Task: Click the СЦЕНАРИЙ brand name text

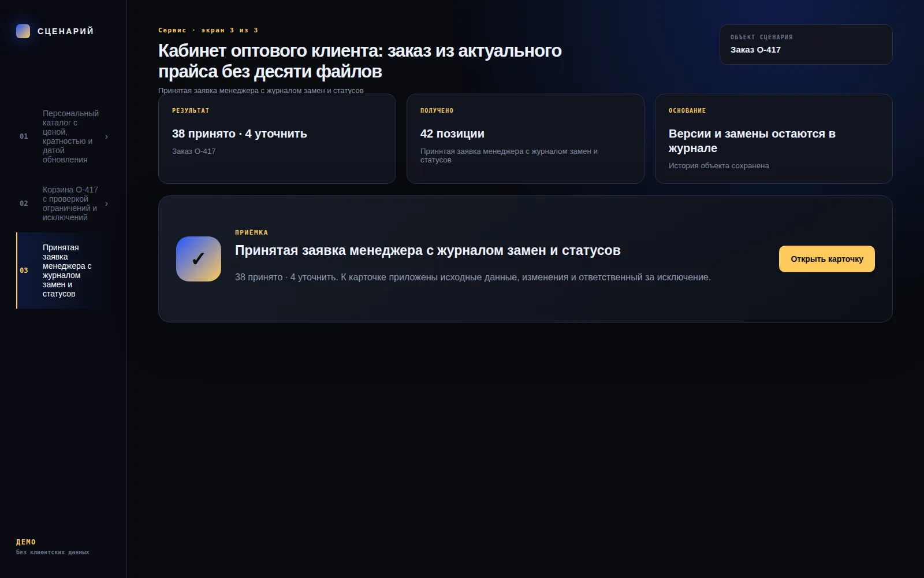Action: click(x=66, y=31)
